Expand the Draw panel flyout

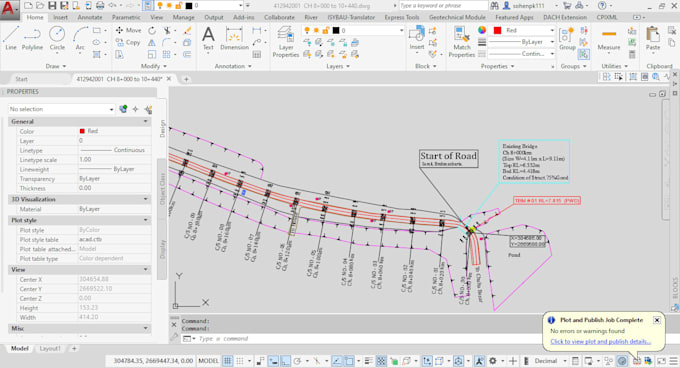point(56,66)
